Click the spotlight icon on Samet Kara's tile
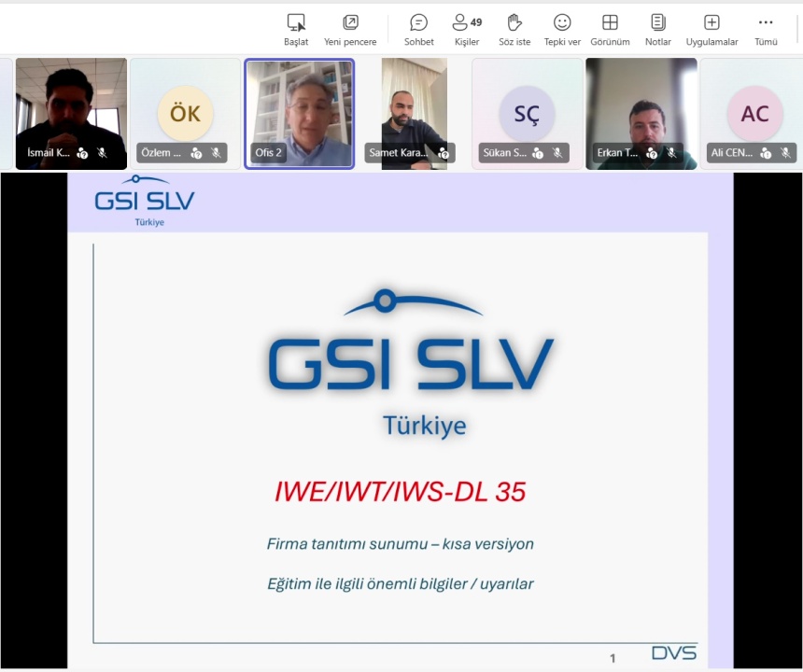 (444, 153)
